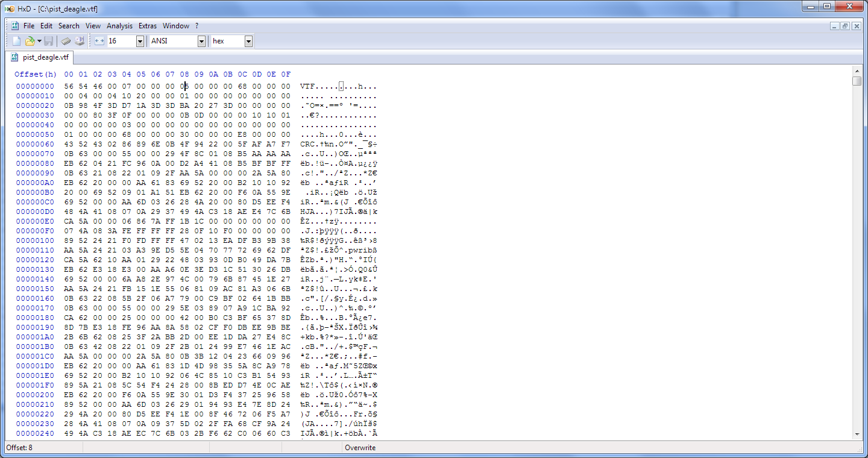Open the Extras menu
Screen dimensions: 868x458
[x=148, y=26]
